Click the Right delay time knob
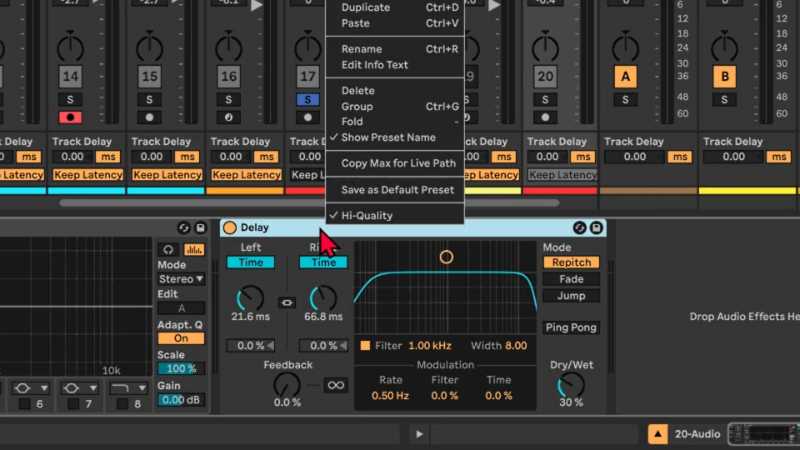Image resolution: width=800 pixels, height=450 pixels. [x=323, y=298]
